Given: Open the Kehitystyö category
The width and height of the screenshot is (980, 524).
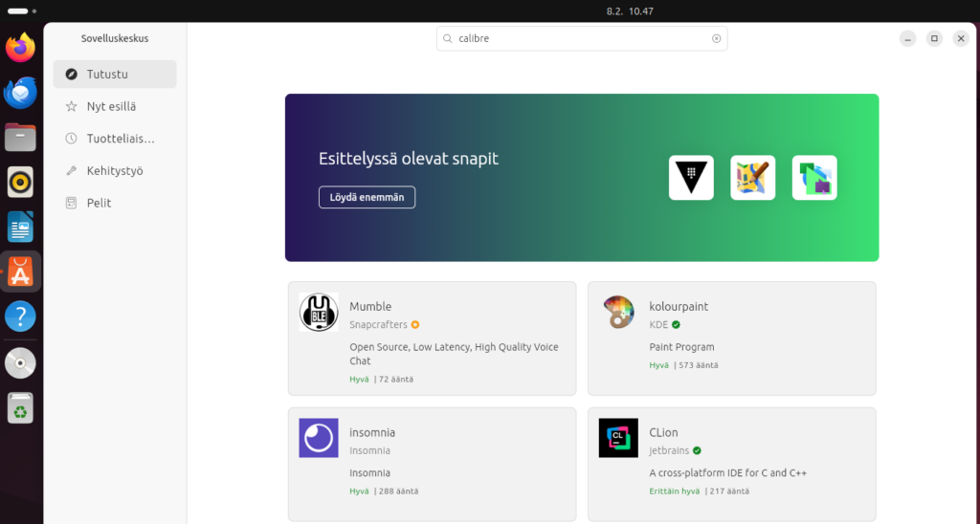Looking at the screenshot, I should pos(115,171).
